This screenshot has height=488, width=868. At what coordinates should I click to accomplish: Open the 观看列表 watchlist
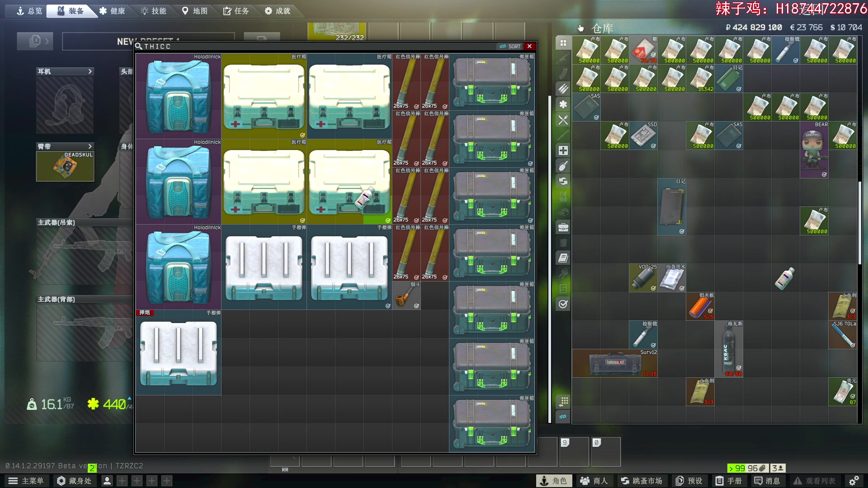point(815,481)
